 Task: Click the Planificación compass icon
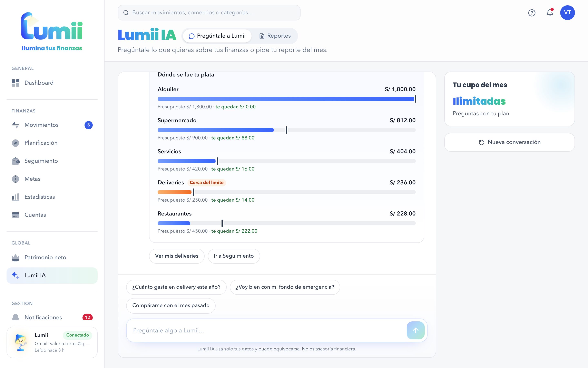tap(16, 143)
